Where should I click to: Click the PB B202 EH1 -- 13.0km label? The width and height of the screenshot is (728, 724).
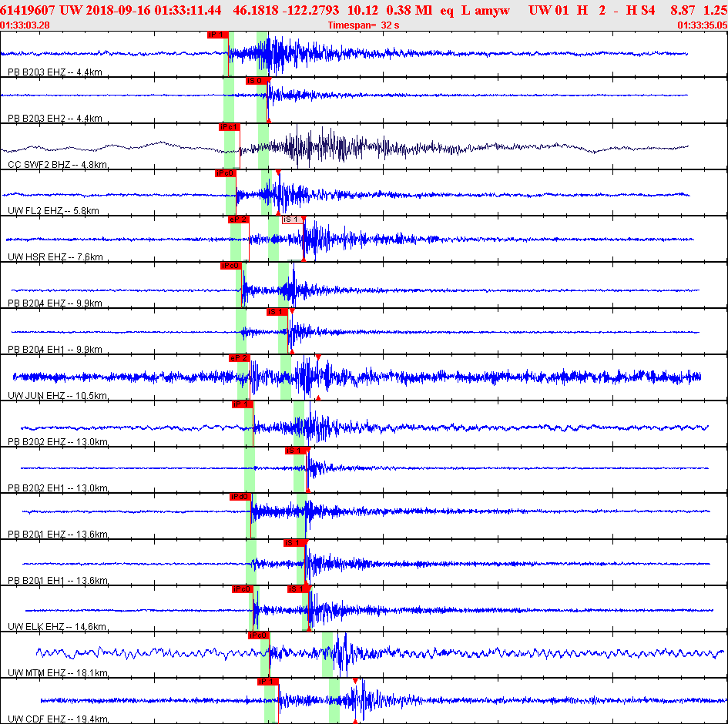[58, 488]
